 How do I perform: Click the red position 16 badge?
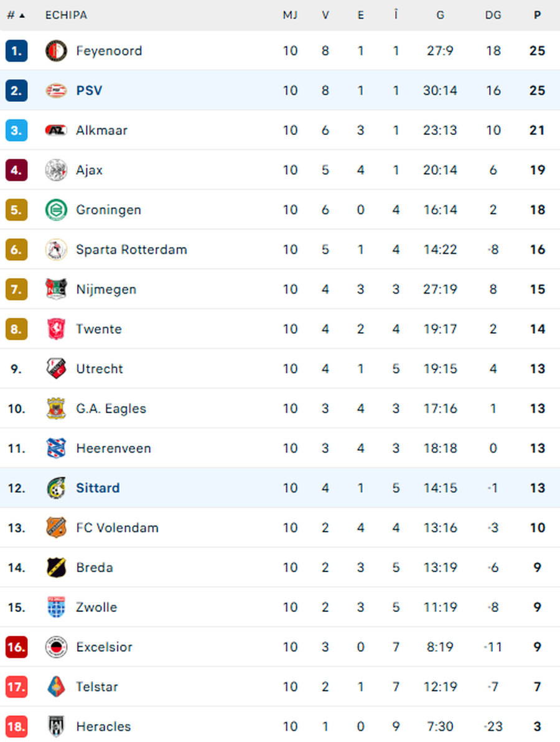click(x=16, y=647)
